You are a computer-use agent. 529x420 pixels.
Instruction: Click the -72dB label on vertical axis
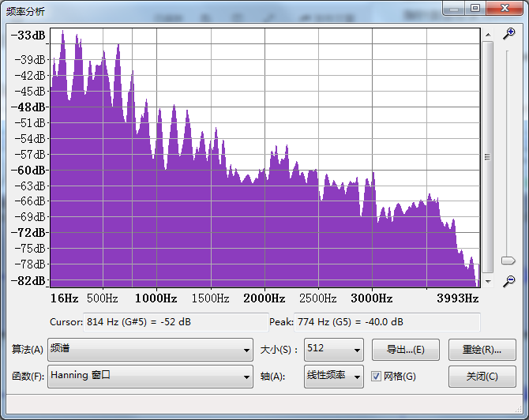(28, 232)
